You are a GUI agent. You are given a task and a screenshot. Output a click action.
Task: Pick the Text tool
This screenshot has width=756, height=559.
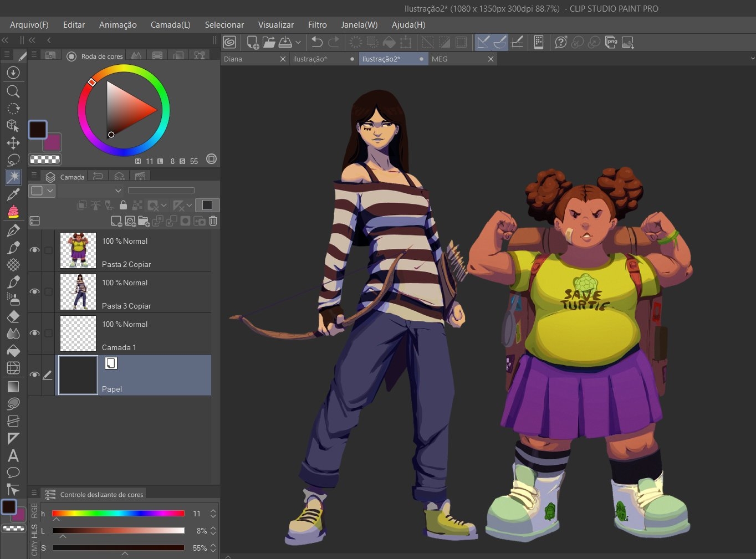tap(13, 456)
